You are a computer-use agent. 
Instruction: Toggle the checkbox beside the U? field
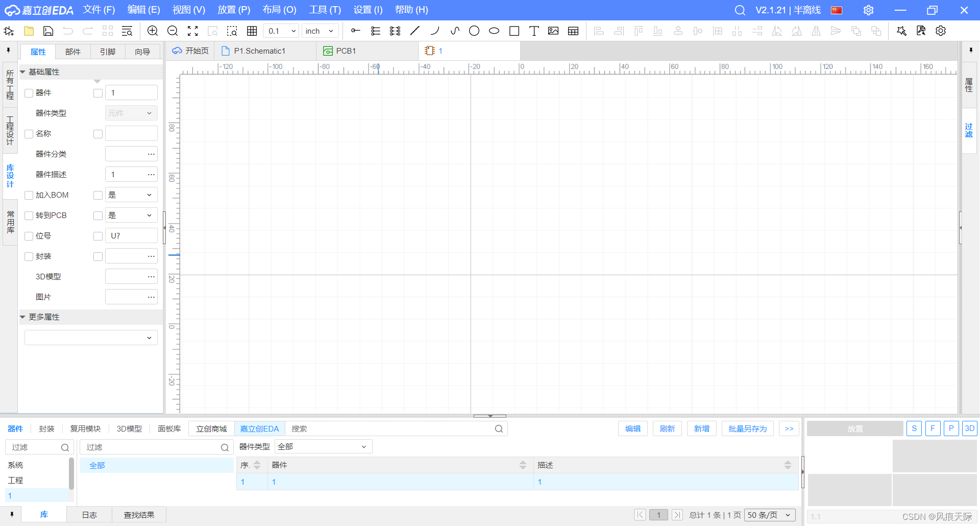[98, 236]
